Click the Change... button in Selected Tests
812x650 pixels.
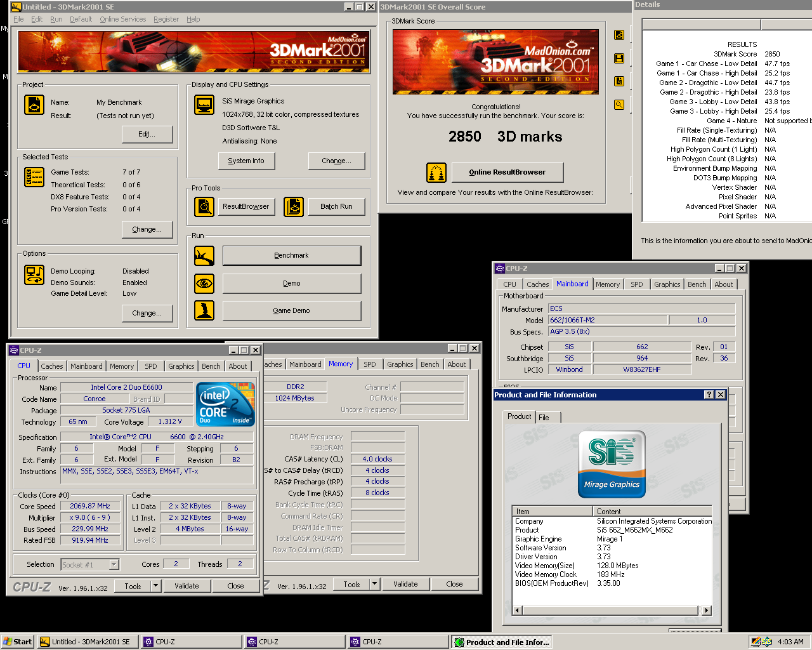click(147, 229)
